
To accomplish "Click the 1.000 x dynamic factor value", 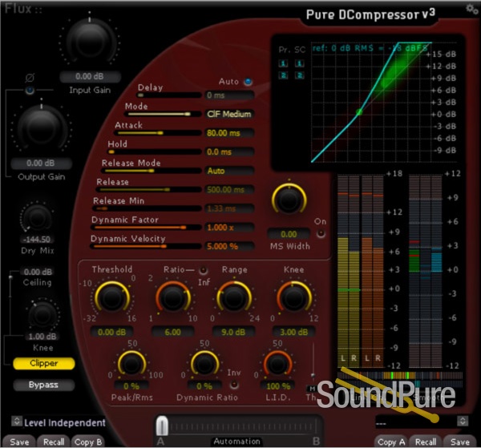I will (229, 228).
